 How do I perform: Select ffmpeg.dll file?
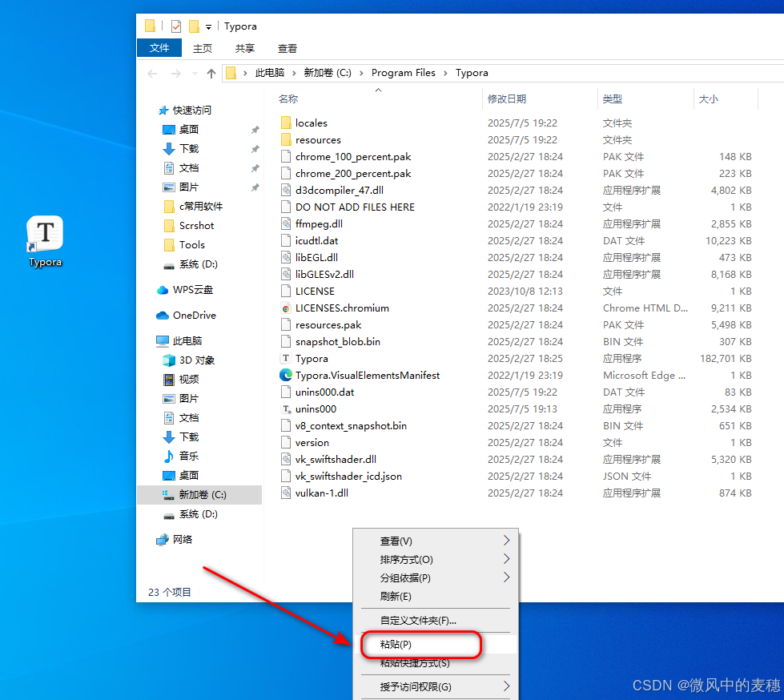tap(312, 224)
